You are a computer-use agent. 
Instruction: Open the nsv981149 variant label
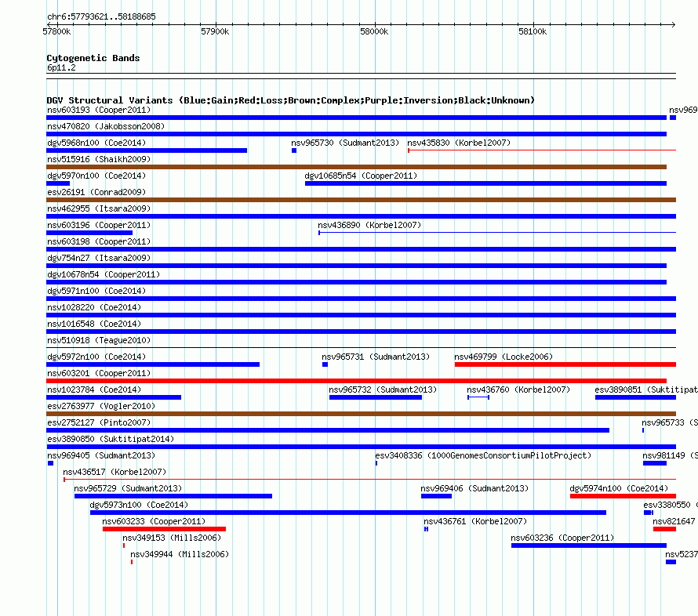670,455
